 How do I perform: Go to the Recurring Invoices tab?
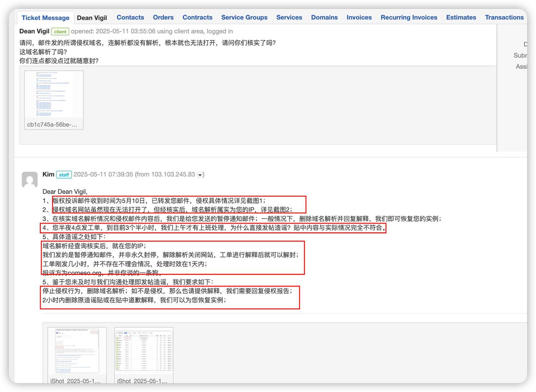(409, 17)
